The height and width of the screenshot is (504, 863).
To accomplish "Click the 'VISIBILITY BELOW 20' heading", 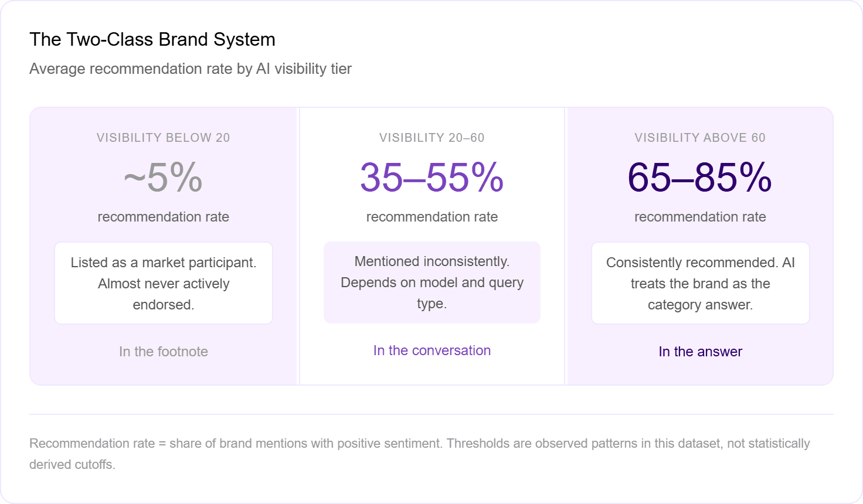I will (164, 138).
